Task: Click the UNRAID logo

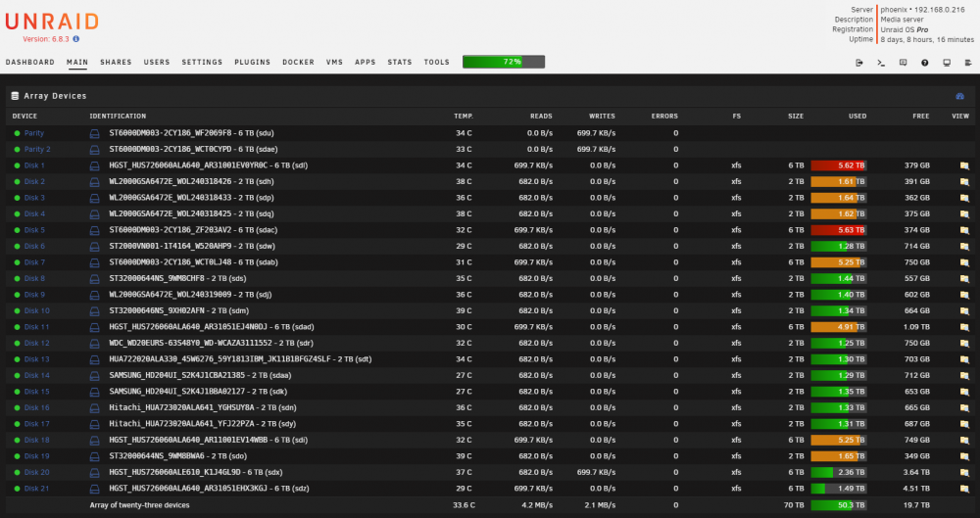Action: (52, 22)
